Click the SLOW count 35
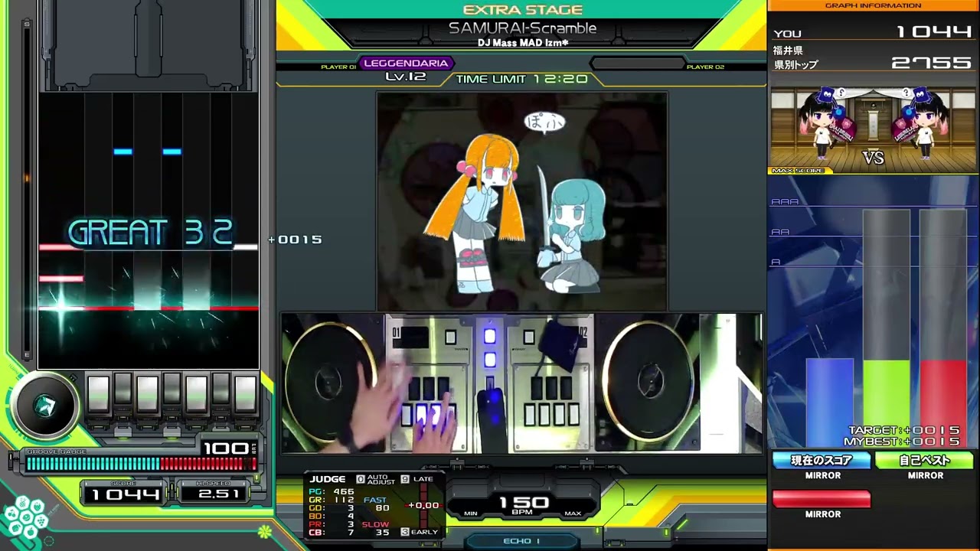The image size is (980, 551). (382, 533)
